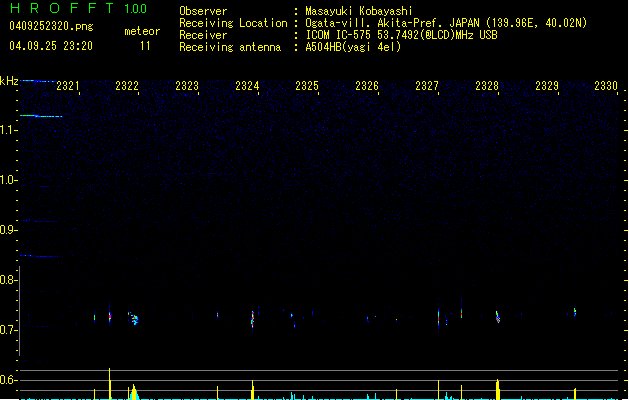629x400 pixels.
Task: Click the kHz axis unit label
Action: [9, 81]
